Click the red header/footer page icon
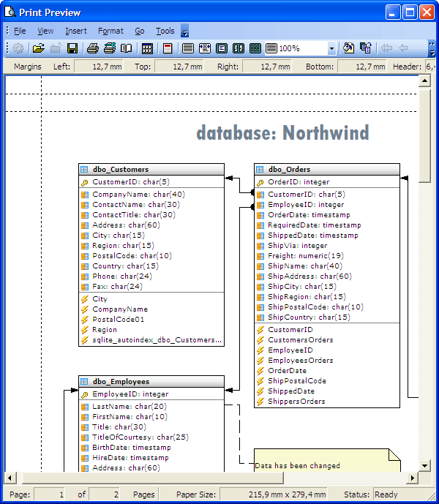 (x=168, y=48)
